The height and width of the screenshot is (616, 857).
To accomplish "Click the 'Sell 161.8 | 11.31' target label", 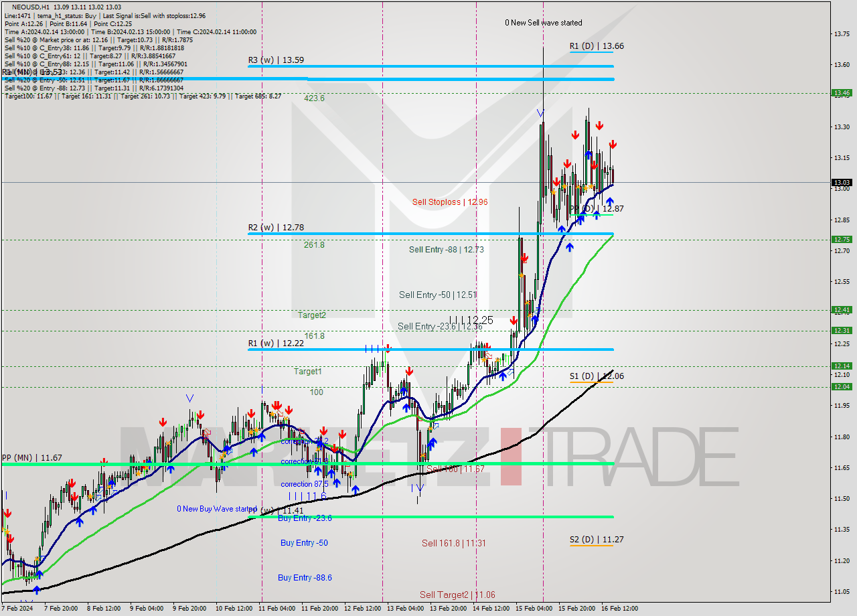I will (x=454, y=543).
